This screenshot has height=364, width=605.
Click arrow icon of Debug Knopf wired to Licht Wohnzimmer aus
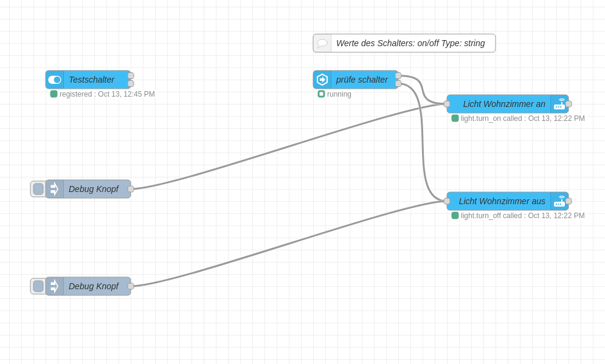(55, 286)
